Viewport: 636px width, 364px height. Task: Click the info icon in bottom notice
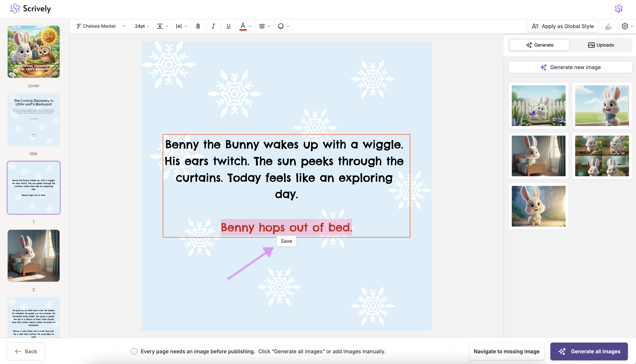coord(134,351)
